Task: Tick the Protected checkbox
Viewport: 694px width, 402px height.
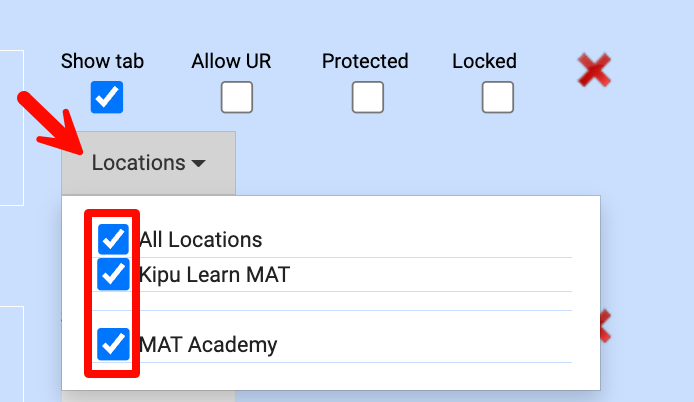Action: pyautogui.click(x=367, y=97)
